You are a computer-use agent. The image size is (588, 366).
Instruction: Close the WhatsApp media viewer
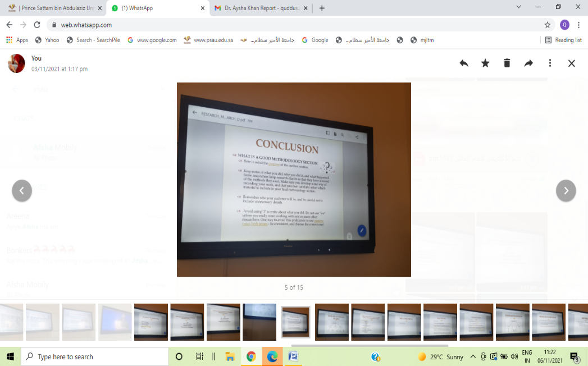571,63
